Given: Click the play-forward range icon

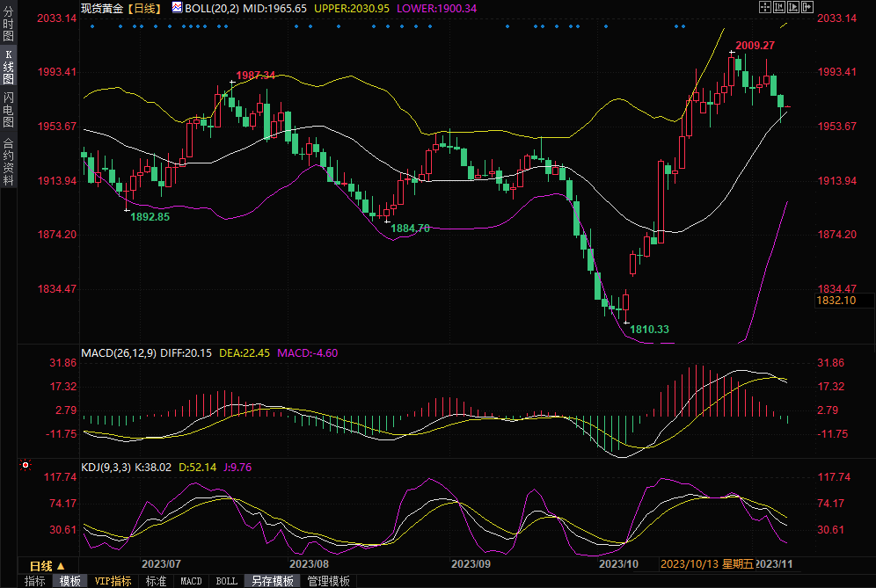Looking at the screenshot, I should (793, 7).
